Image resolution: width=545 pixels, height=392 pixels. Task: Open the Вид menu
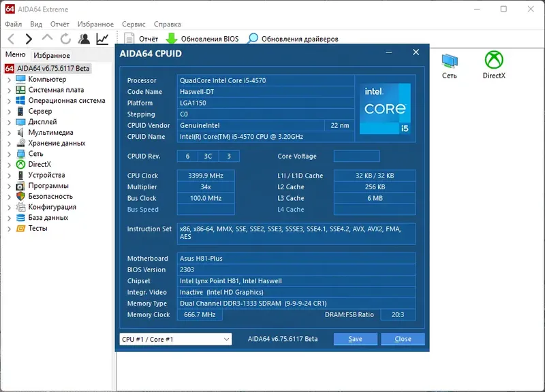point(36,24)
